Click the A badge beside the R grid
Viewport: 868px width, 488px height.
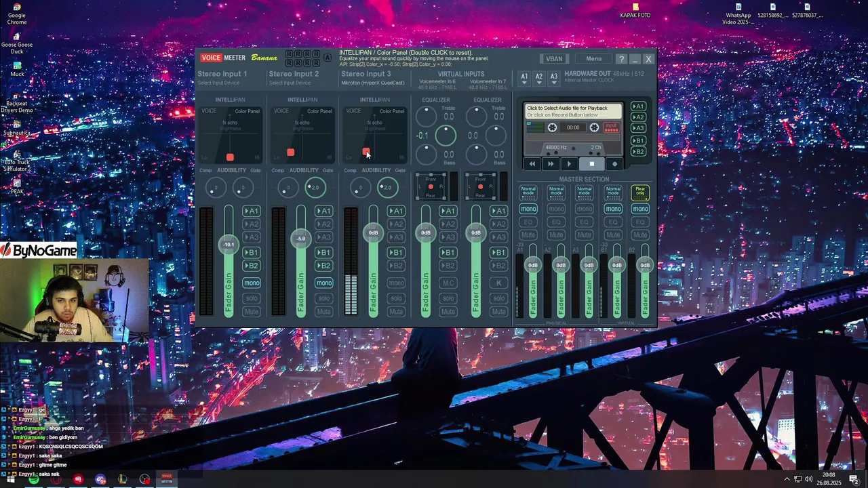328,58
